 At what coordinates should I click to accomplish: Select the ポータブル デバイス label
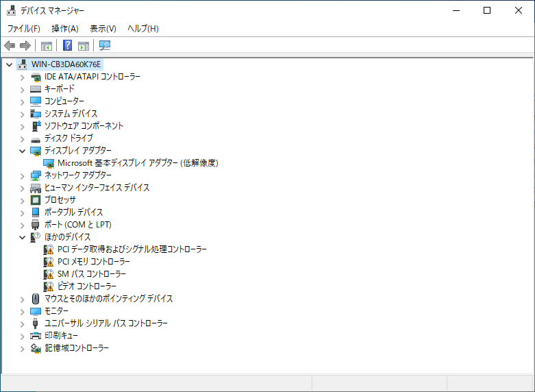click(x=74, y=212)
